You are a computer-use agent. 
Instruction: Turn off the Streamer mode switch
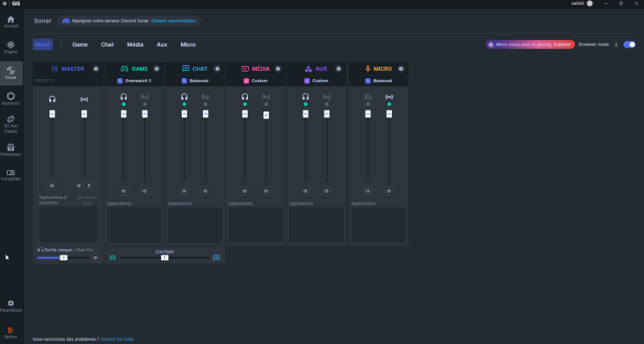tap(630, 44)
